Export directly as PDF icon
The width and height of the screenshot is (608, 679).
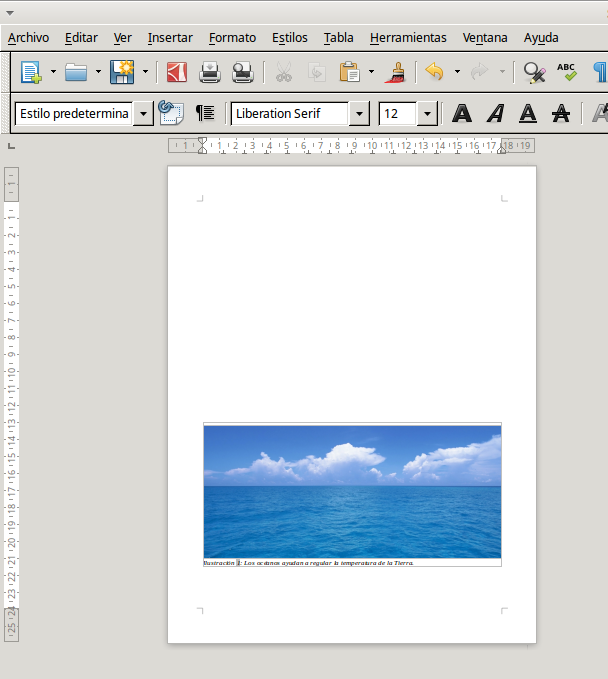[177, 72]
